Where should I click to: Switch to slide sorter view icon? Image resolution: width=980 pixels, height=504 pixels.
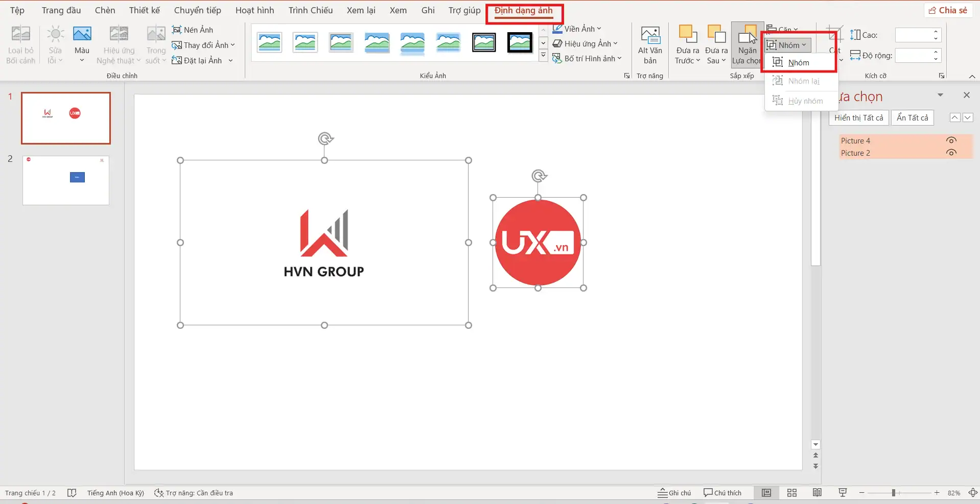tap(791, 493)
